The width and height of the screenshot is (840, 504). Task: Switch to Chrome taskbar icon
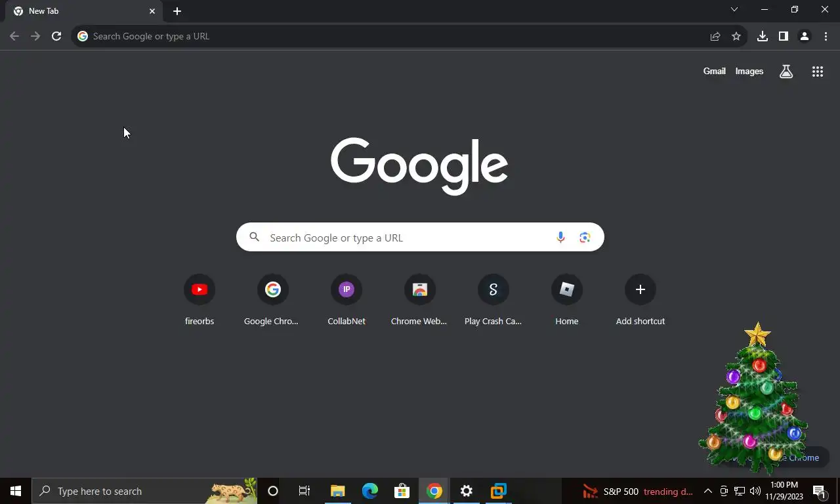click(434, 491)
